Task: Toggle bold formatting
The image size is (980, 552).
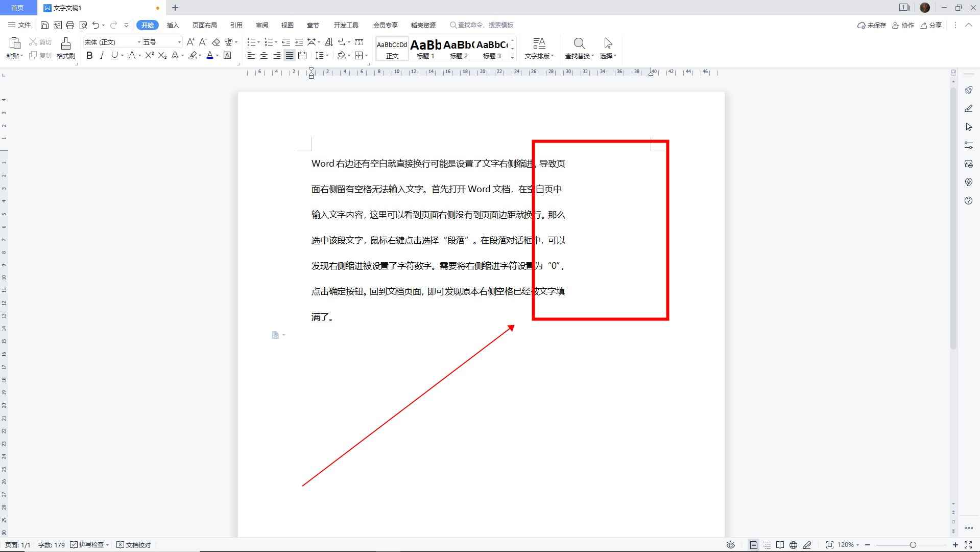Action: [x=89, y=56]
